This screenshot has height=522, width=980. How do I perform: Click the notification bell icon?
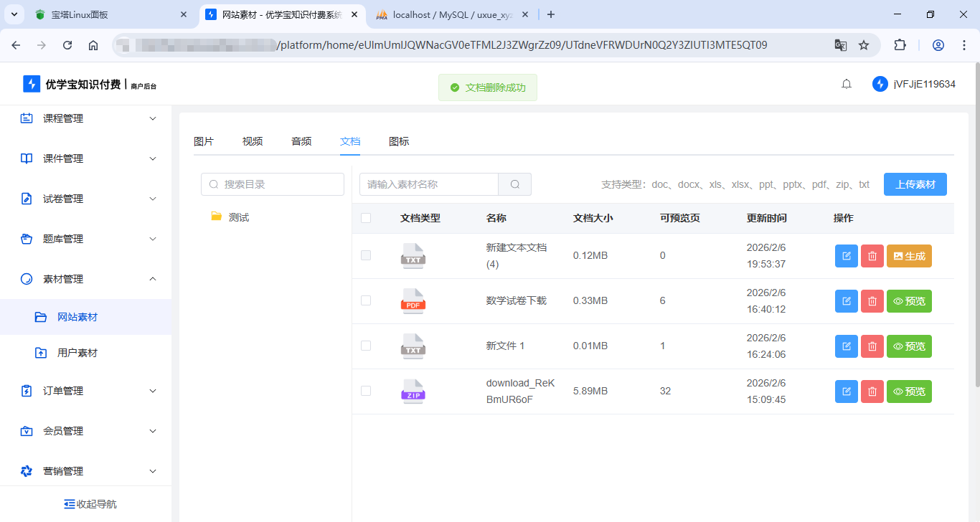846,83
